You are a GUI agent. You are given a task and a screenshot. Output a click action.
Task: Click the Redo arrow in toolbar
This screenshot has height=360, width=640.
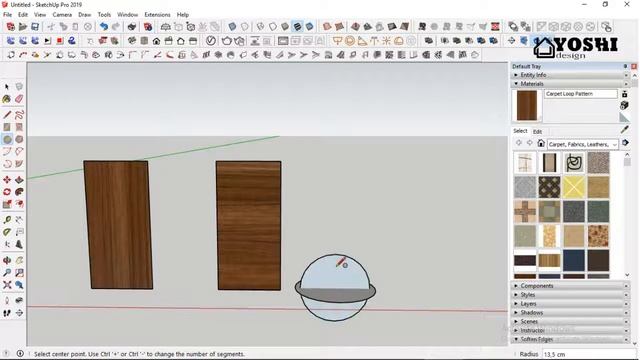116,27
